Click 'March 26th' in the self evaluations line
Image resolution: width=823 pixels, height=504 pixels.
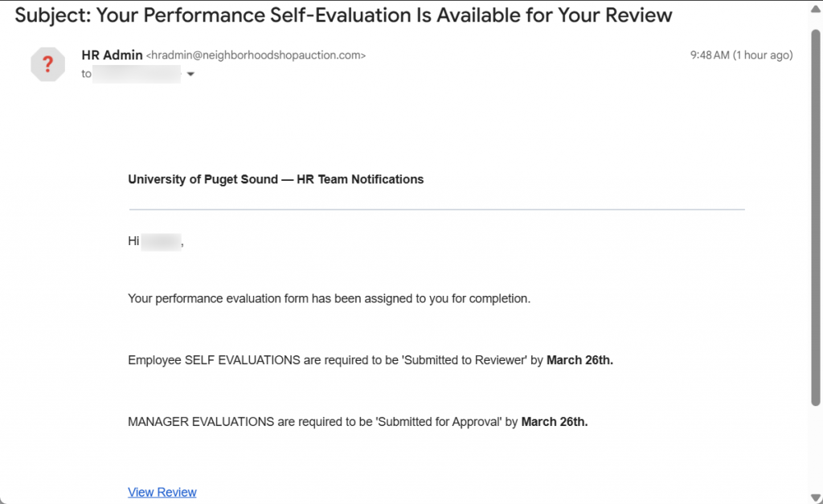[579, 360]
